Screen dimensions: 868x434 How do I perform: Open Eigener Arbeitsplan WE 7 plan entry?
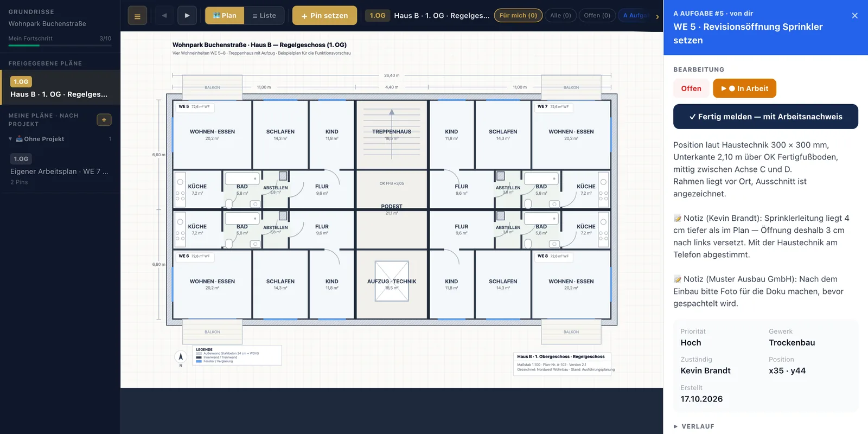(60, 170)
